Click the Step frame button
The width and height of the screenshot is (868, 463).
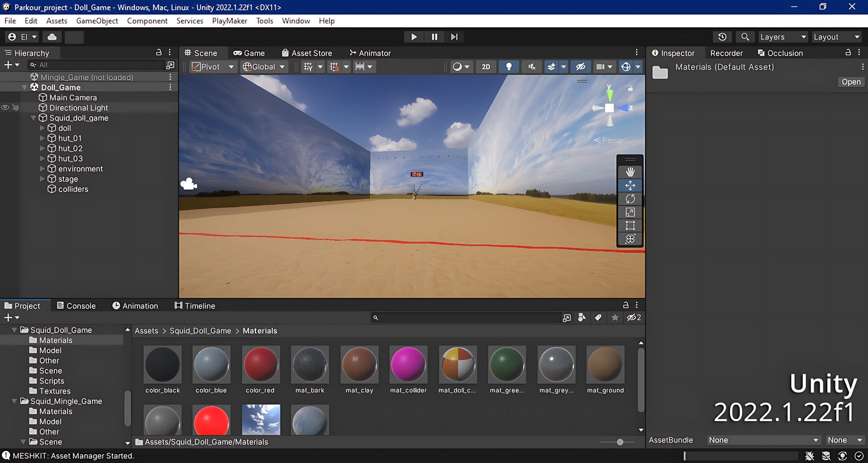454,37
